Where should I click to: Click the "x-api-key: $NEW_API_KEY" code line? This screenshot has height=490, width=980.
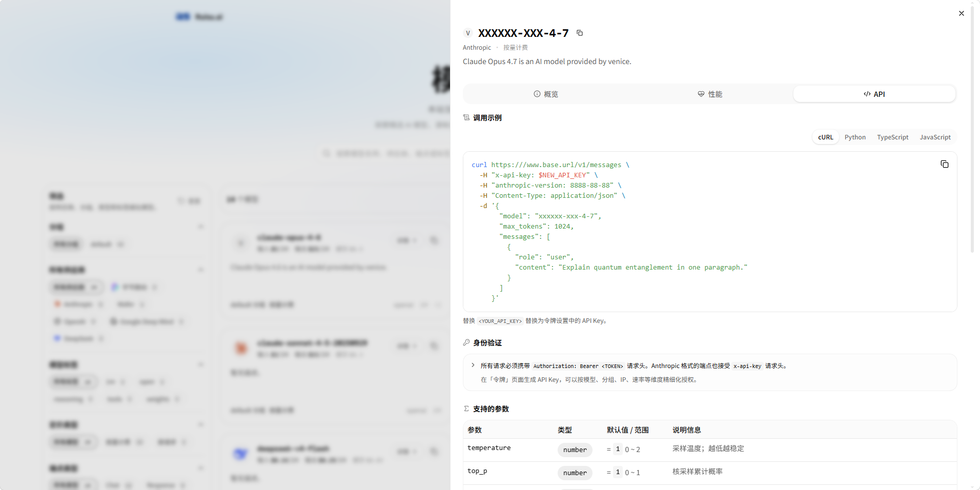[539, 175]
